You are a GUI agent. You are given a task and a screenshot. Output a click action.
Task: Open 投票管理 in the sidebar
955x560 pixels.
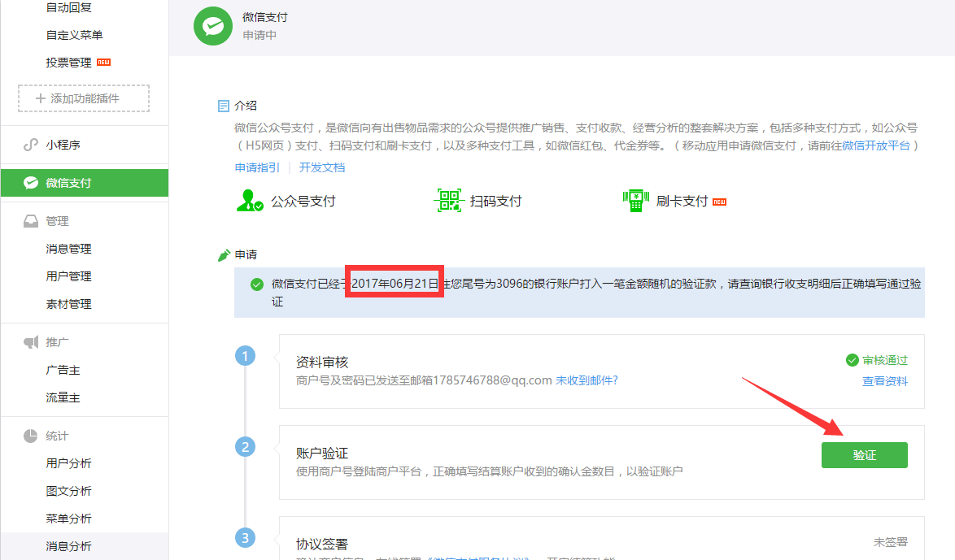pos(69,63)
